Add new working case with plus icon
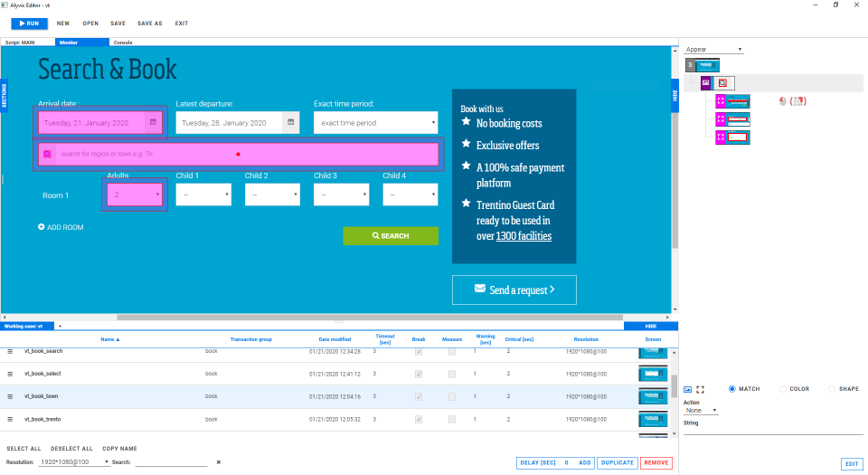This screenshot has height=475, width=868. 60,326
